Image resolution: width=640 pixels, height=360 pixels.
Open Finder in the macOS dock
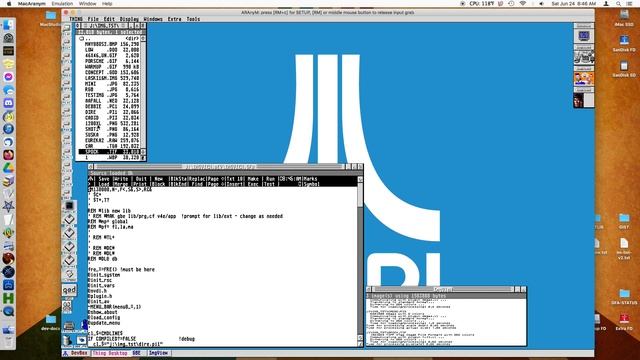(9, 25)
